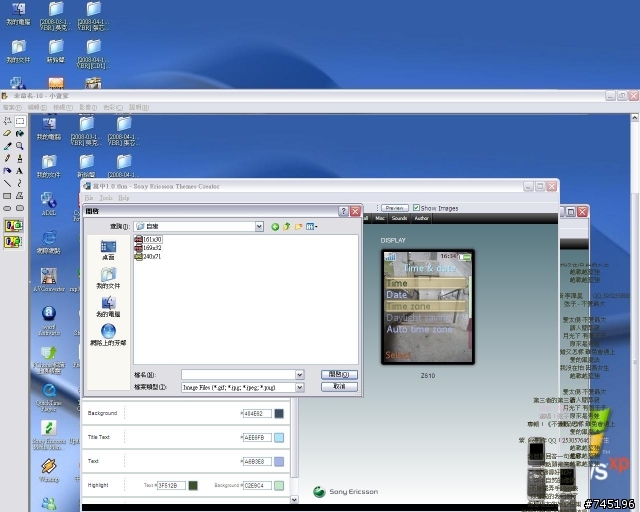The width and height of the screenshot is (640, 512).
Task: Click into the 檔名 filename input field
Action: pyautogui.click(x=239, y=374)
